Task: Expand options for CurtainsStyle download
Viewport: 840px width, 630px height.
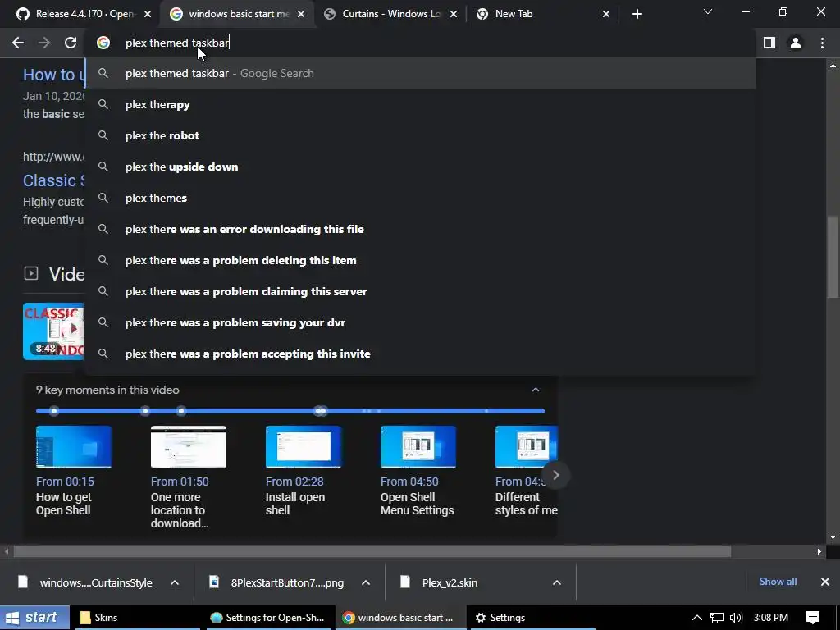Action: [175, 582]
